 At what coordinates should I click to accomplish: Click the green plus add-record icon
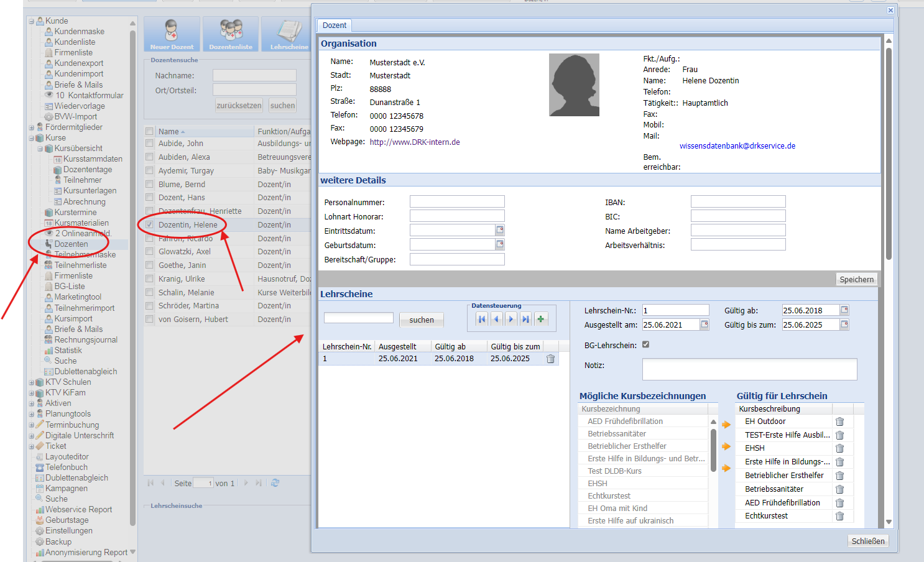pos(541,319)
